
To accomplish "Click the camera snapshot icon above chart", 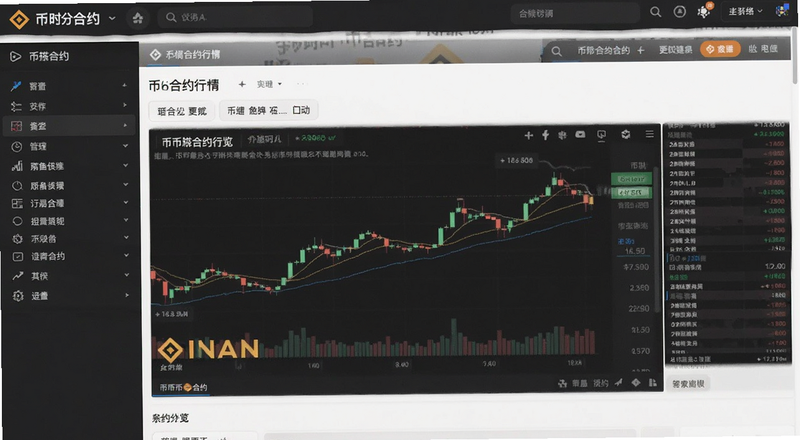I will [581, 134].
